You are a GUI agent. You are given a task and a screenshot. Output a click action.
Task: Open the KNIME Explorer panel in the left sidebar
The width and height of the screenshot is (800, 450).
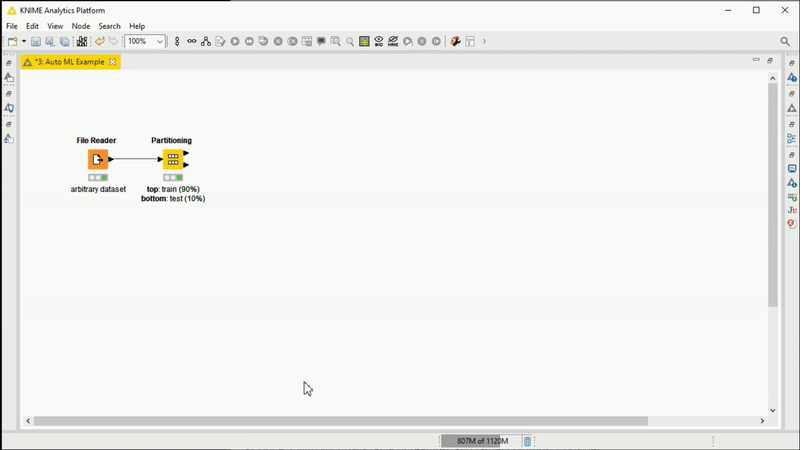[9, 78]
